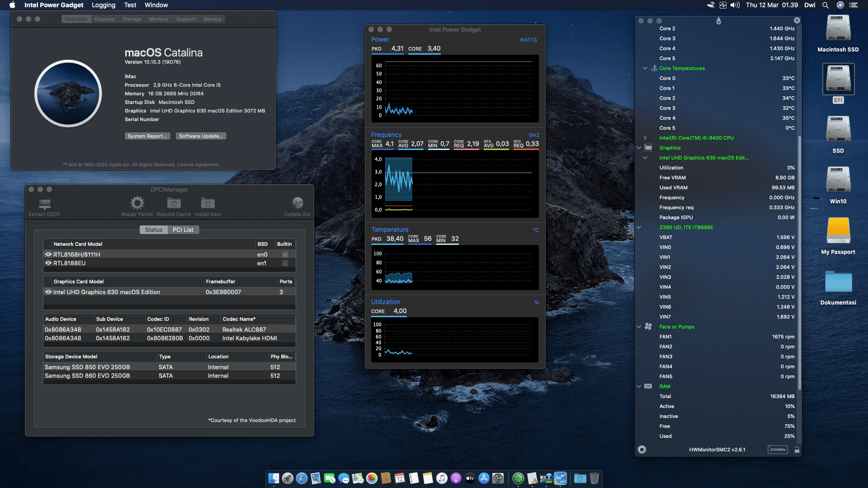
Task: Collapse the RAM section in HWMonitorSMC2
Action: [x=638, y=386]
